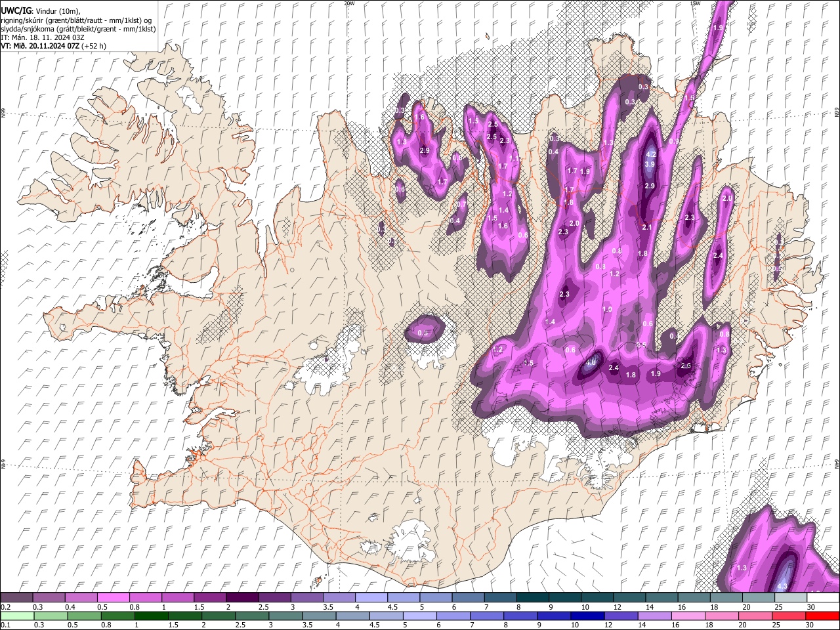This screenshot has height=630, width=840.
Task: Click the 2.6 precipitation value on map
Action: (686, 366)
